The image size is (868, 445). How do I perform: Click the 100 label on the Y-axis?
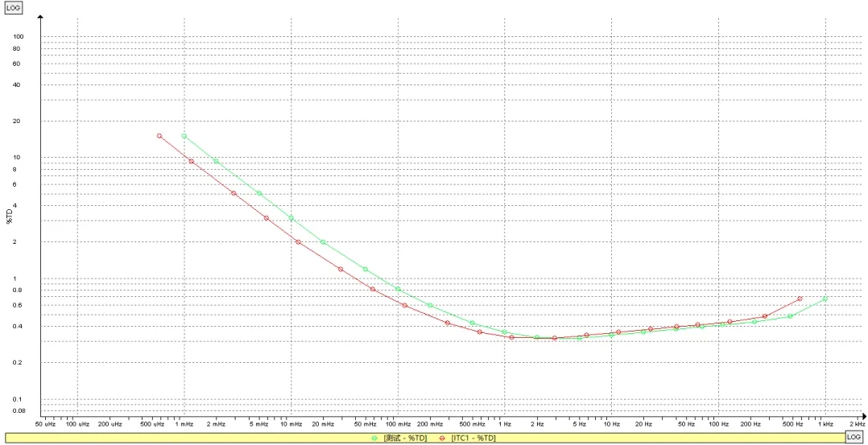[18, 36]
